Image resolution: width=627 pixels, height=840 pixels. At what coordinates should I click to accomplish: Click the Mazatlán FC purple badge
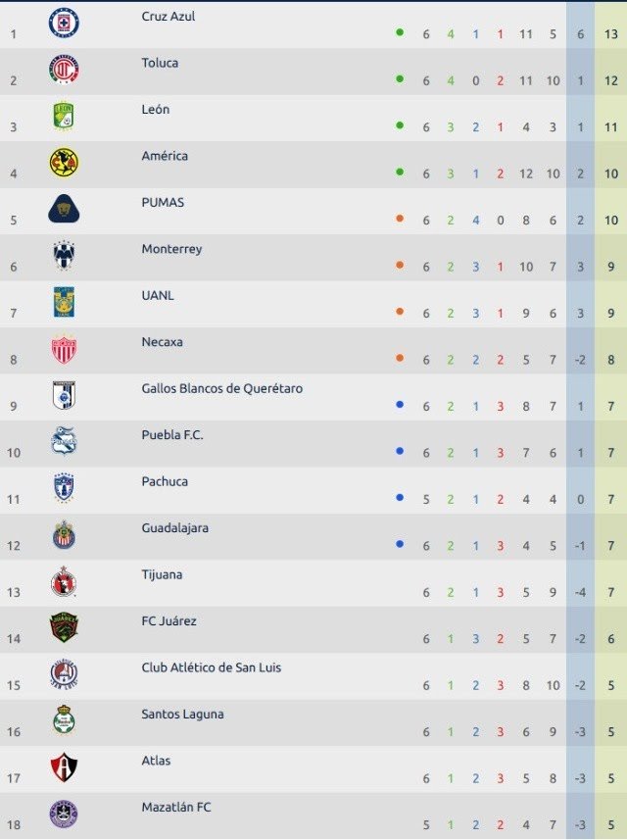[x=64, y=814]
